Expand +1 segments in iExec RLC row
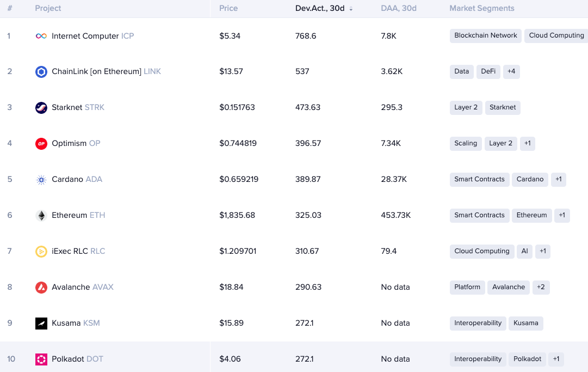The image size is (588, 372). [543, 251]
